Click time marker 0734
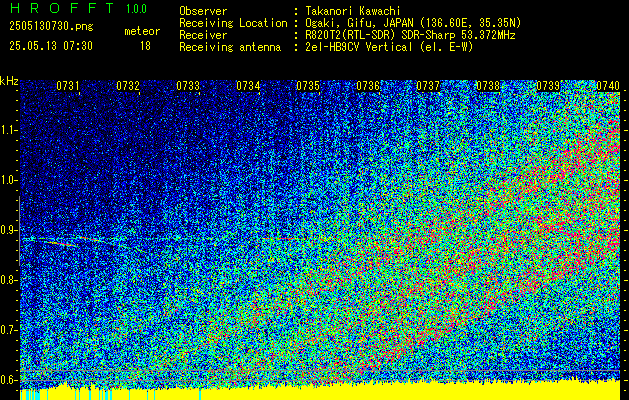629x400 pixels. click(248, 86)
